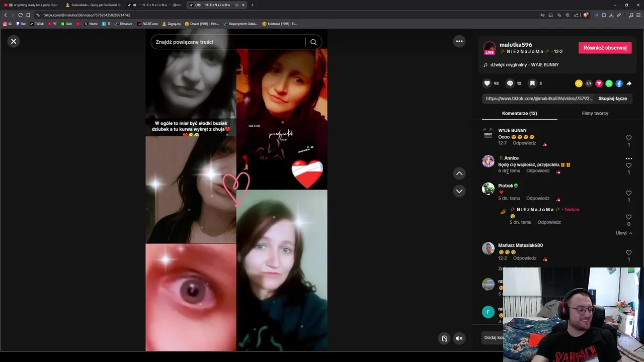Open the three-dot menu above the video
Image resolution: width=644 pixels, height=362 pixels.
(459, 41)
